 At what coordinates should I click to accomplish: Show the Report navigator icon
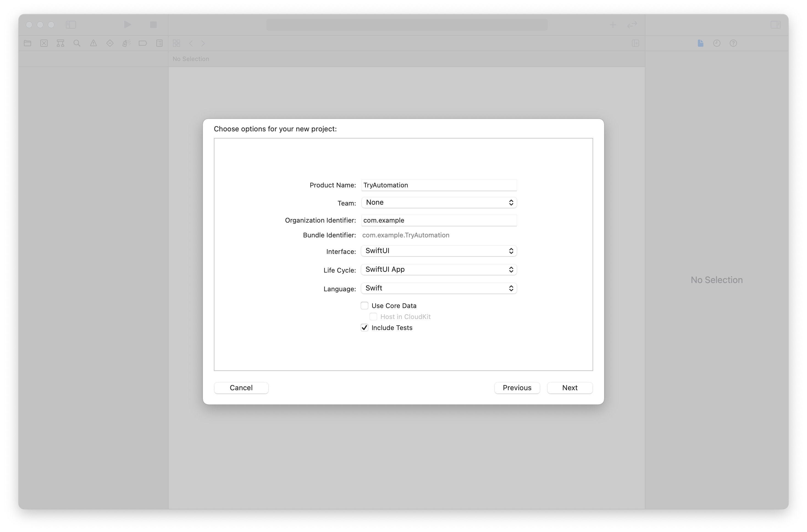(x=159, y=43)
